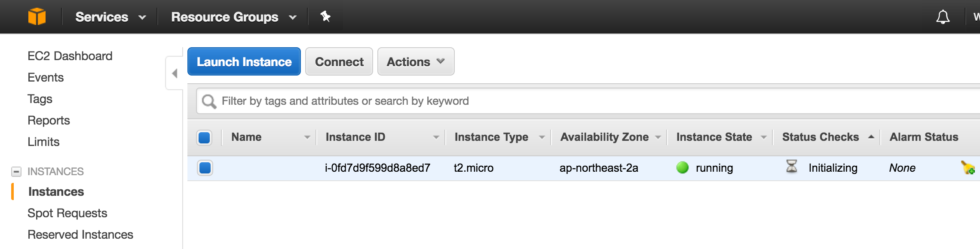This screenshot has height=249, width=980.
Task: Click the search magnifier icon
Action: [x=209, y=101]
